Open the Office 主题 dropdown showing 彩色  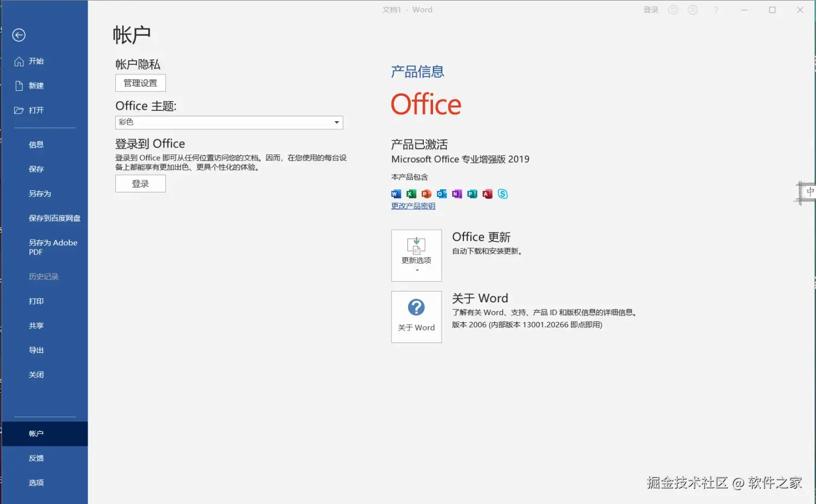pyautogui.click(x=229, y=122)
